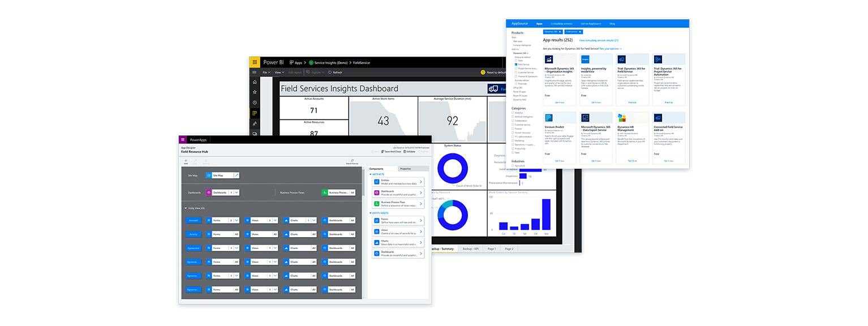Open the Power BI app launcher grid
The width and height of the screenshot is (868, 326).
(255, 62)
